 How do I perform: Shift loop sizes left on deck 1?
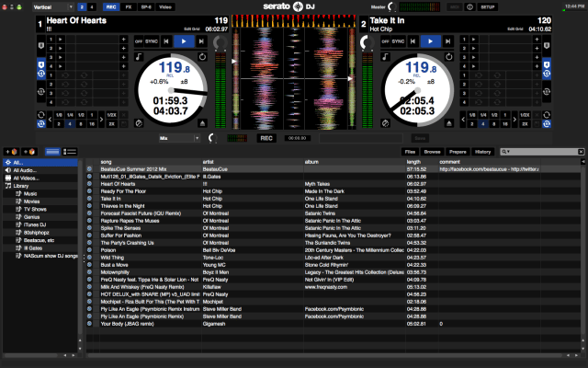point(50,120)
